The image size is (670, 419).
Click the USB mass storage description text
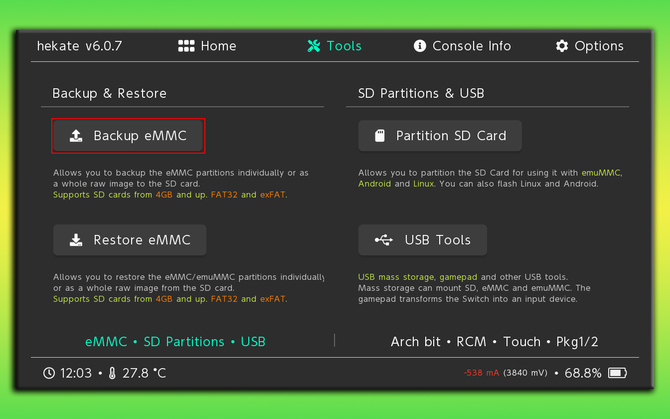pos(474,288)
